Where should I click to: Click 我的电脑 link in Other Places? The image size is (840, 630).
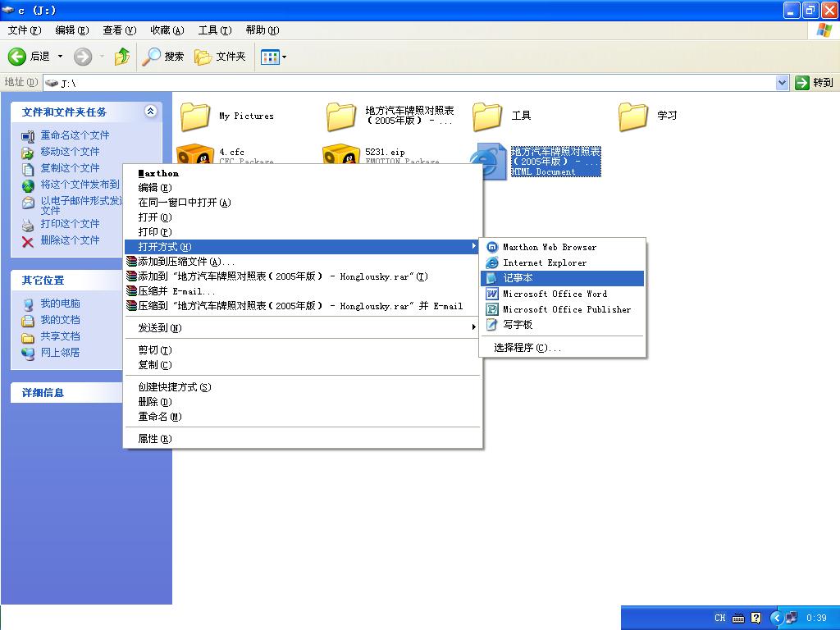click(60, 304)
